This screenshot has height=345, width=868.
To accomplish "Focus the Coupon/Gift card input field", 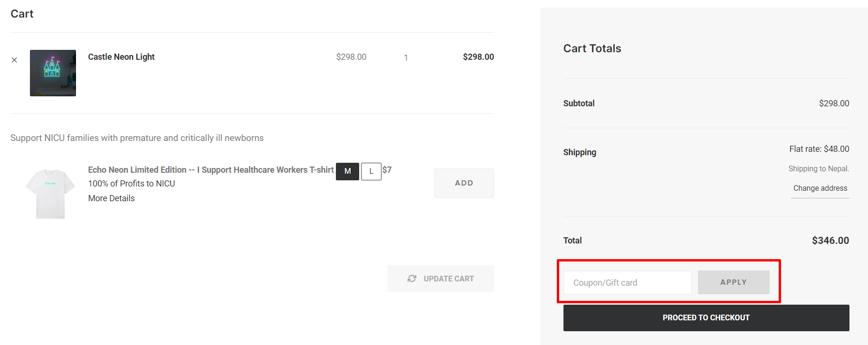I will [x=627, y=282].
